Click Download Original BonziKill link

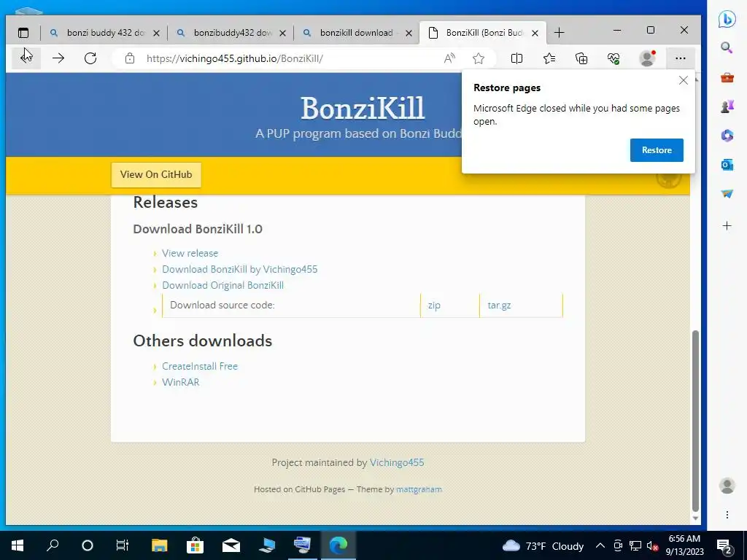point(223,285)
